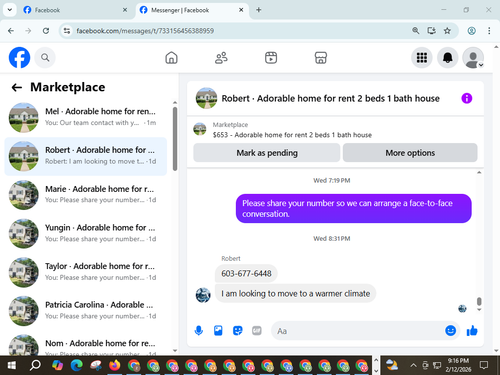Open the Facebook menu grid icon
Viewport: 500px width, 375px height.
pyautogui.click(x=422, y=58)
